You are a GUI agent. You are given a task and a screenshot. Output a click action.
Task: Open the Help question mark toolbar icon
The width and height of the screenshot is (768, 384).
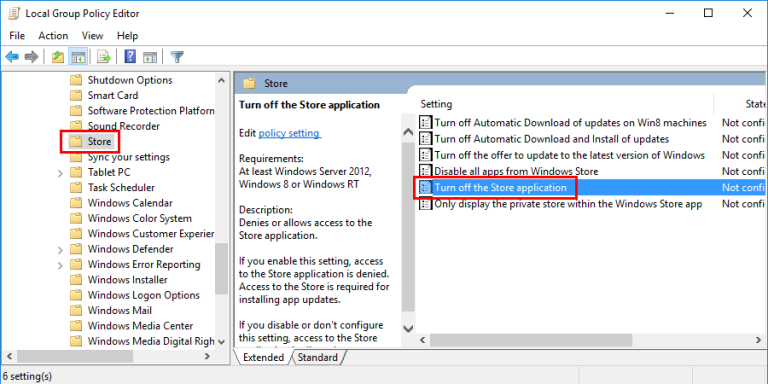tap(130, 57)
